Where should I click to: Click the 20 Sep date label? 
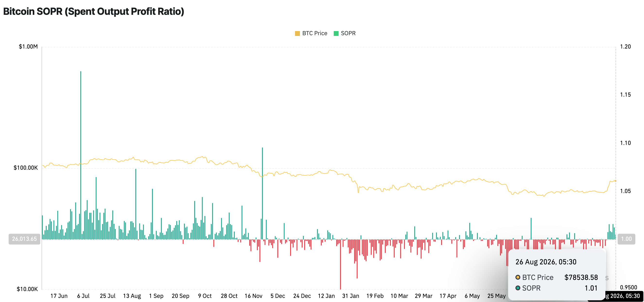(x=181, y=296)
